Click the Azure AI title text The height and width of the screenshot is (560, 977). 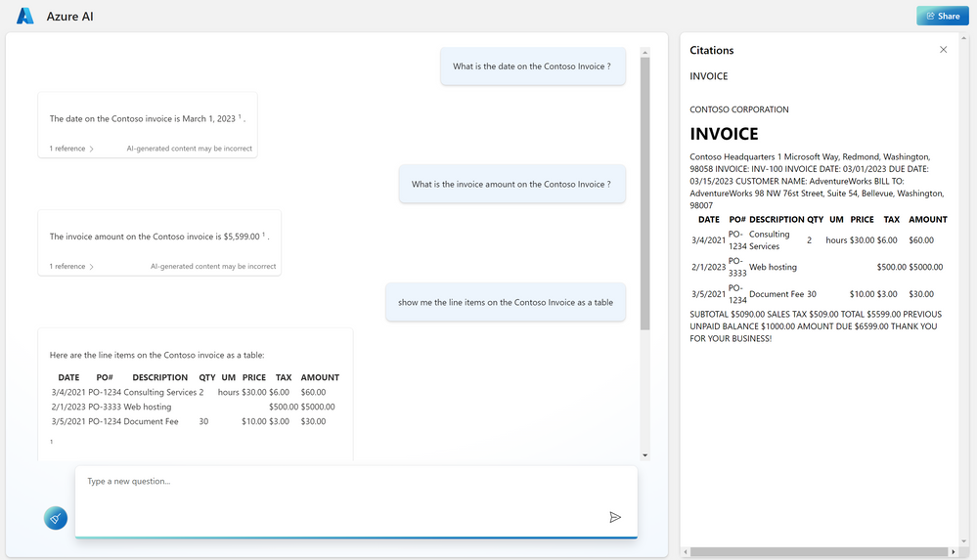point(69,17)
